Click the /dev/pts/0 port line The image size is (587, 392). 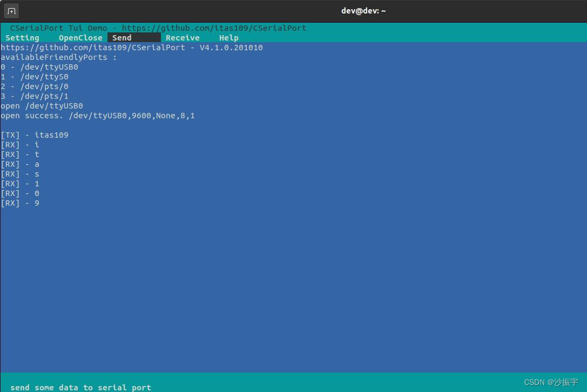click(x=34, y=86)
